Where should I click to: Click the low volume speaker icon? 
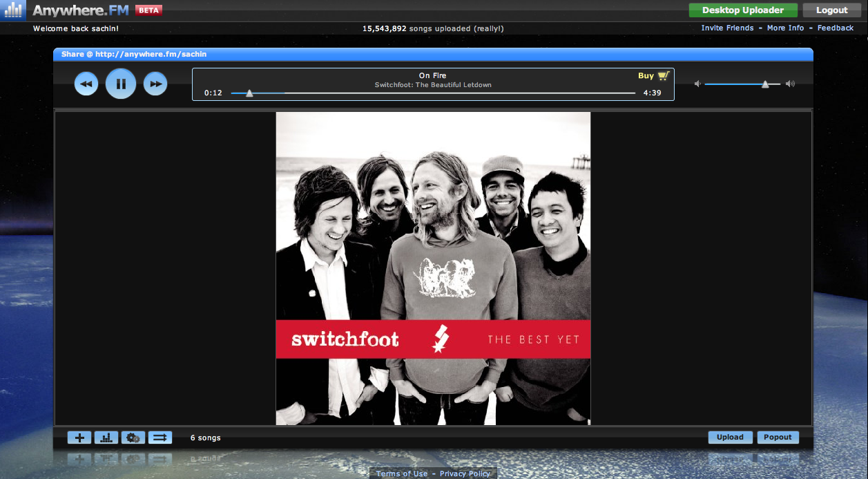697,84
